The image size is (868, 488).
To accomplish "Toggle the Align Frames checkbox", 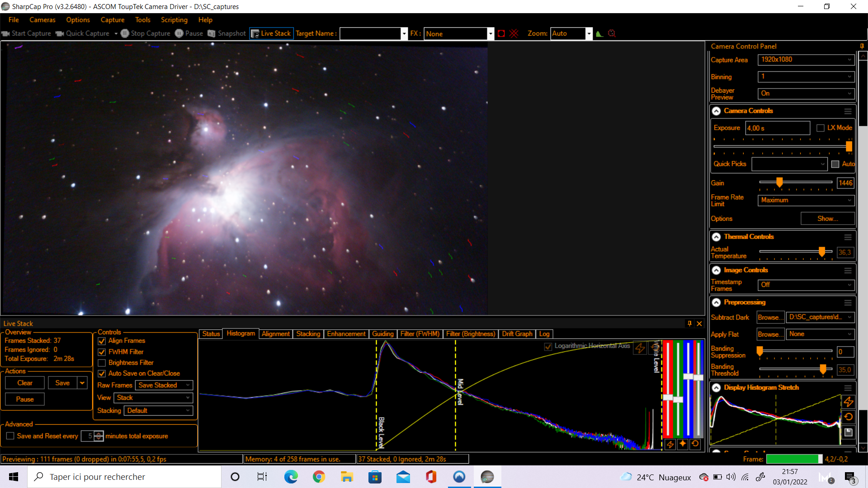I will [102, 341].
